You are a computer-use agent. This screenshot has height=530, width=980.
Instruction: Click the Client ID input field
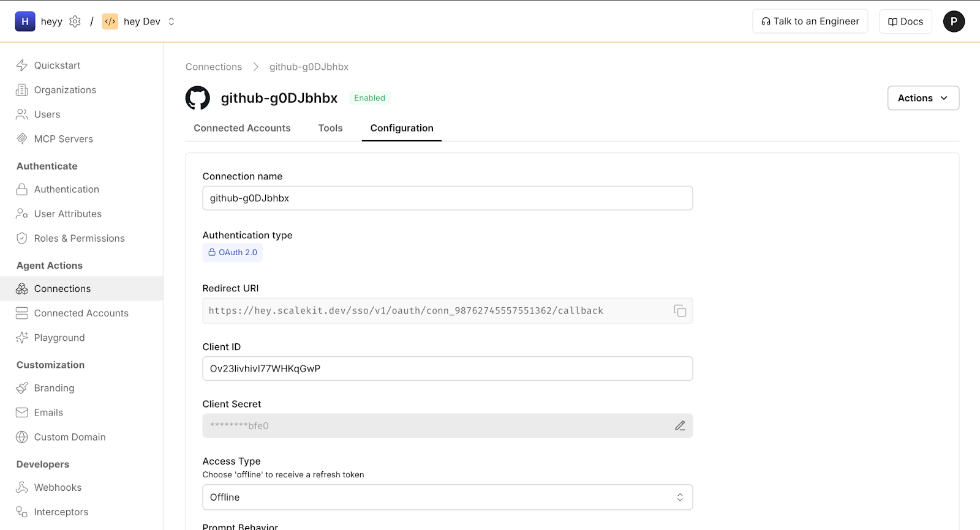click(448, 368)
